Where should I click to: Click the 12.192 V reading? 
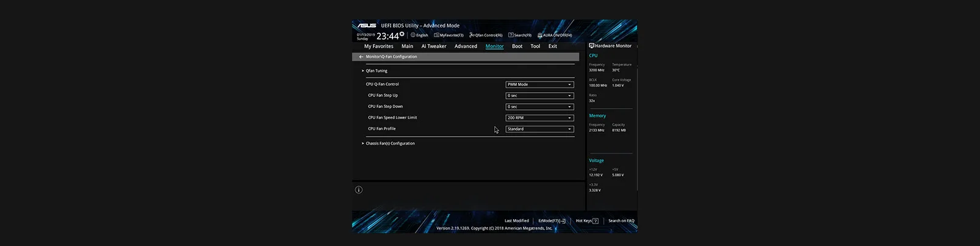point(596,175)
